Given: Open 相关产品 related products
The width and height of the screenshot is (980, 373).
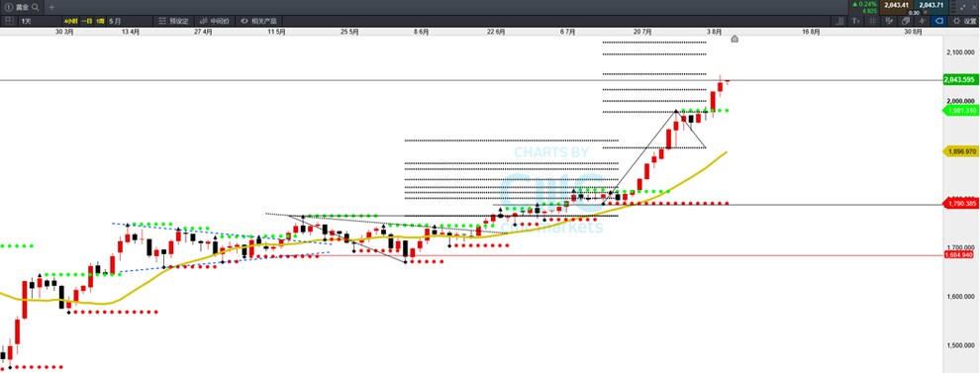Looking at the screenshot, I should click(260, 21).
